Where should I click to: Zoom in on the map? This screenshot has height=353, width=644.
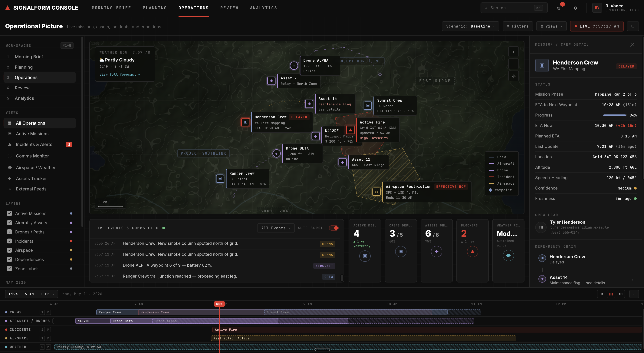coord(513,52)
